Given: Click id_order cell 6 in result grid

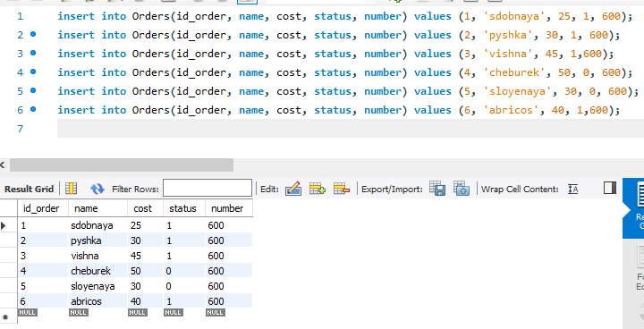Looking at the screenshot, I should point(43,301).
